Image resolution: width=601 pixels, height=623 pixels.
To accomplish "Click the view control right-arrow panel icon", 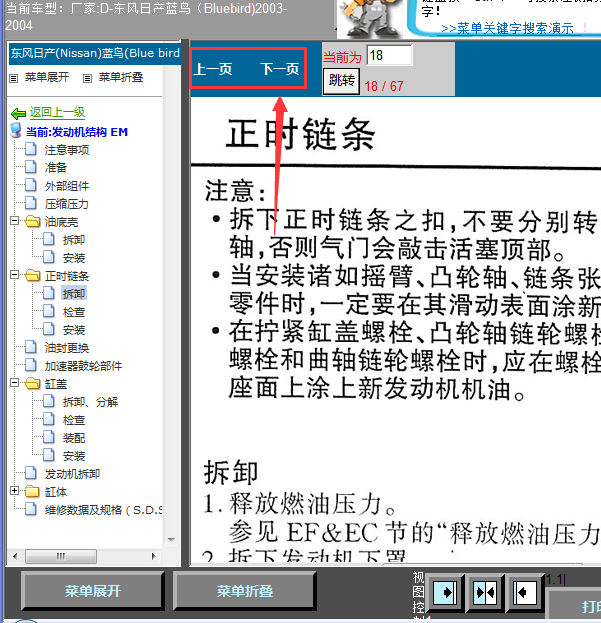I will [445, 592].
